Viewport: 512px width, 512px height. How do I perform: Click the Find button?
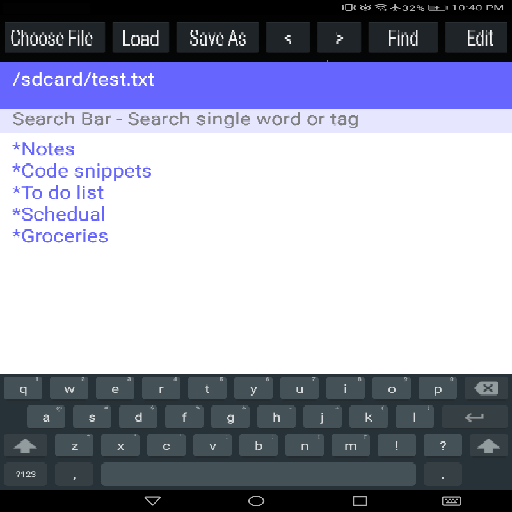(403, 38)
